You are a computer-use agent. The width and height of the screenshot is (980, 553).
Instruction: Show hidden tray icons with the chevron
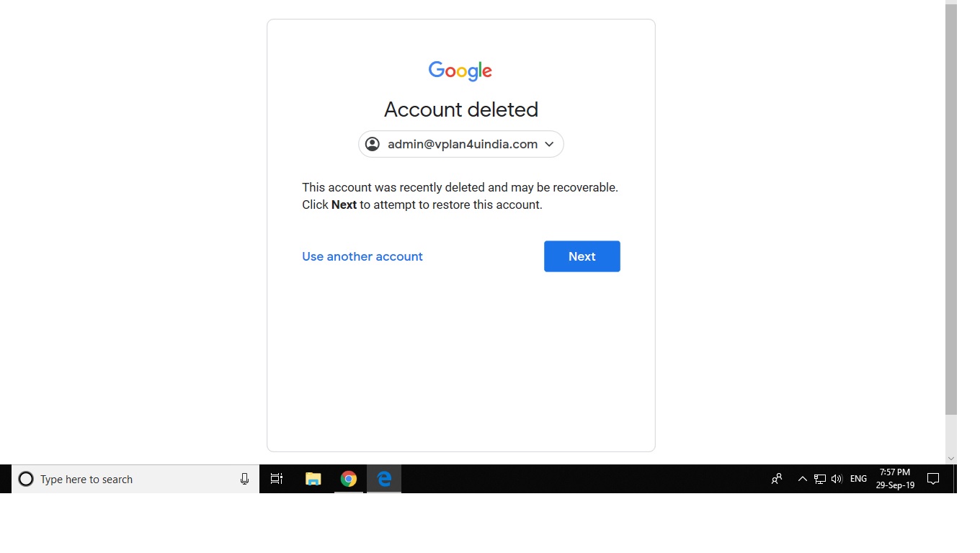point(802,479)
